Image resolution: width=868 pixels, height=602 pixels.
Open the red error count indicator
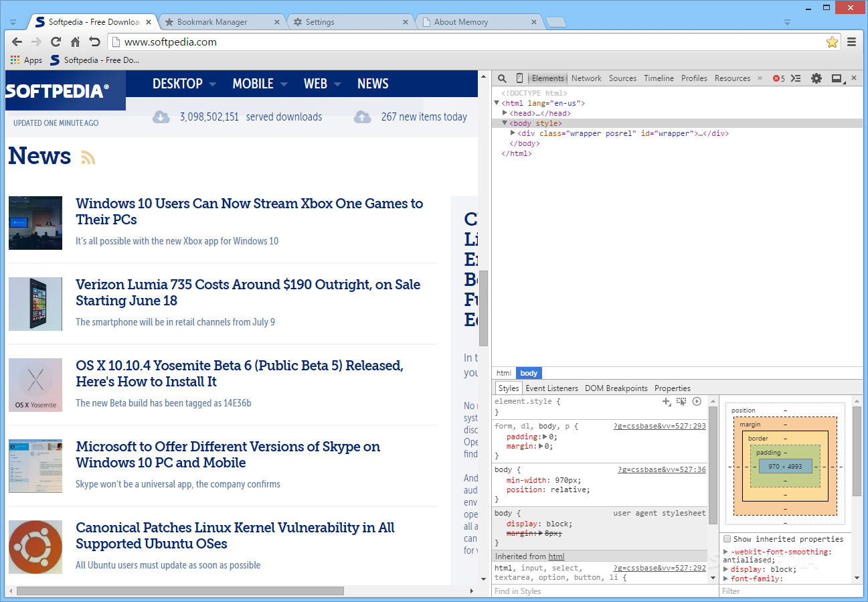pos(778,78)
